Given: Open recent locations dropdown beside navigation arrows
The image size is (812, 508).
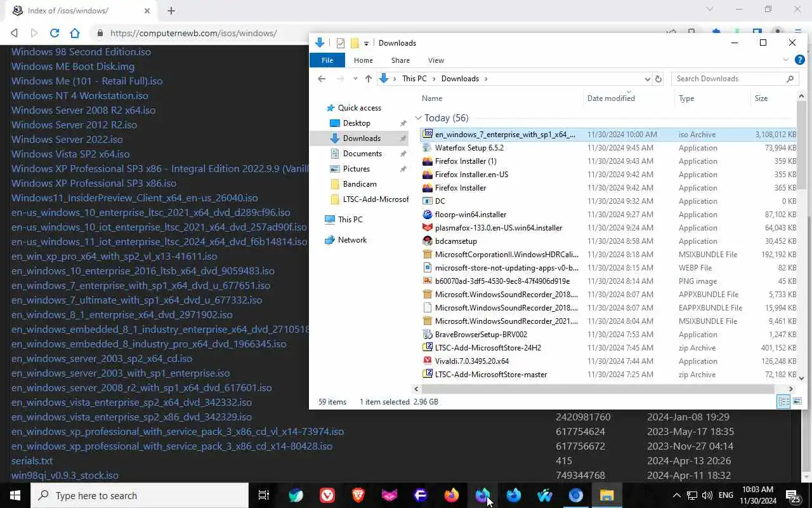Looking at the screenshot, I should [x=356, y=79].
